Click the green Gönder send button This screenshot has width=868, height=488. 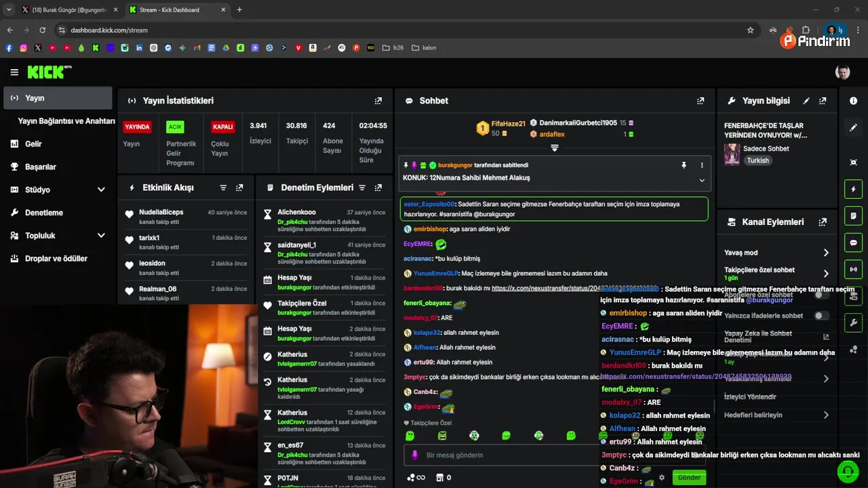689,478
